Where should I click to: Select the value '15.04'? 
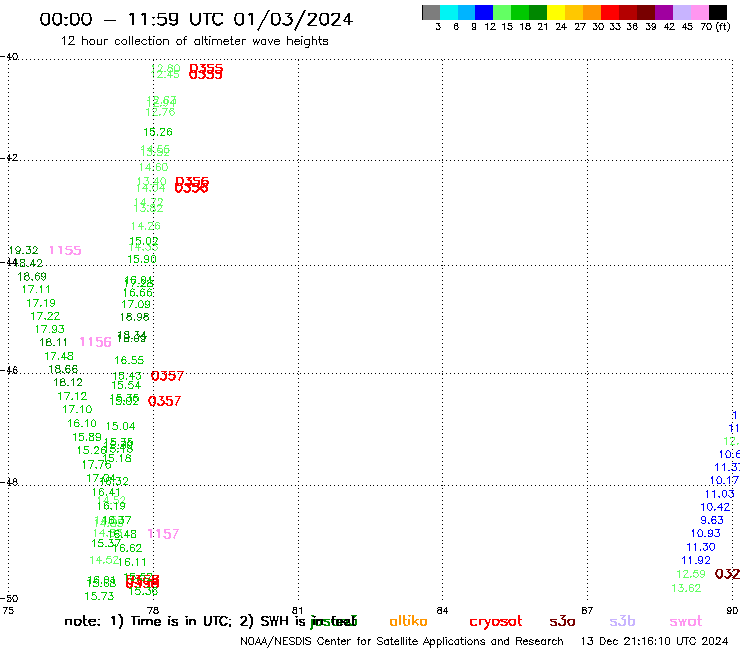click(120, 426)
